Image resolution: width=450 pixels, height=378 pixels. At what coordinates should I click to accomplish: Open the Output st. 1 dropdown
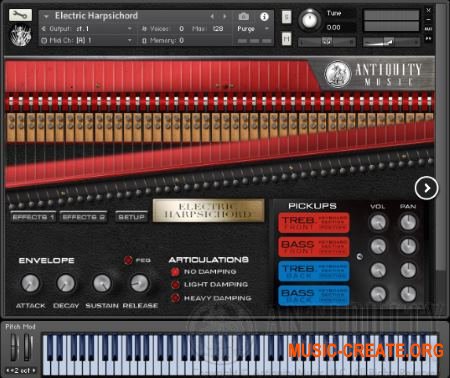point(87,29)
